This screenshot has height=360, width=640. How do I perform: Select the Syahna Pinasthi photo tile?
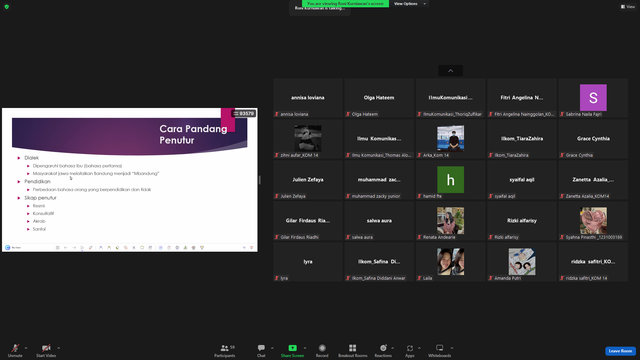(593, 220)
